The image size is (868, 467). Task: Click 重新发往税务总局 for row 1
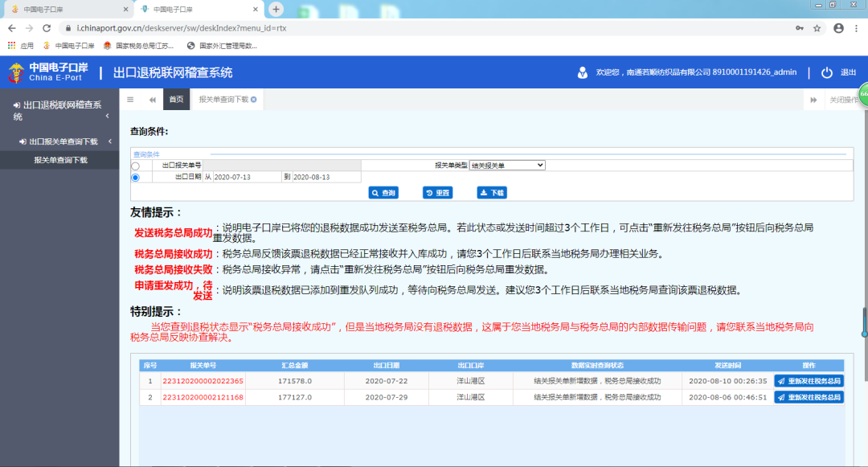click(809, 381)
